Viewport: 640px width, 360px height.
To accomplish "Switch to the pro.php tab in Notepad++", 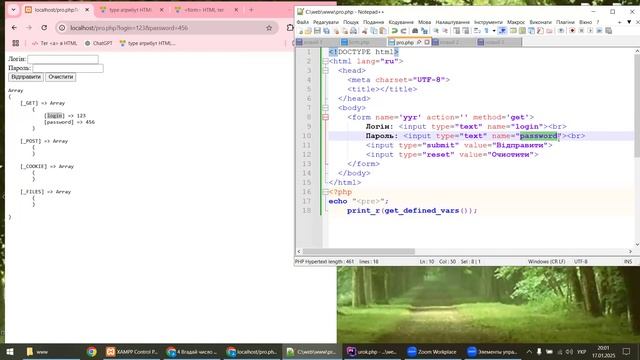I will [x=404, y=42].
